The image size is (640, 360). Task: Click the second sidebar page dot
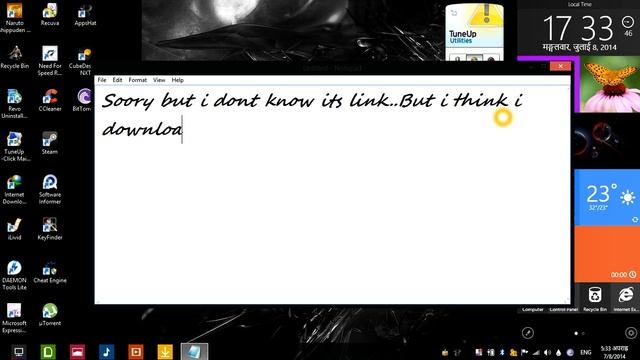(583, 333)
